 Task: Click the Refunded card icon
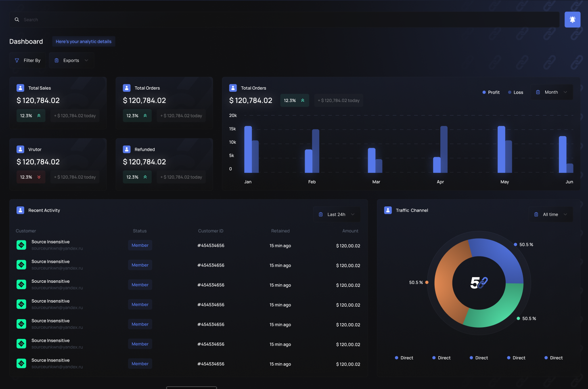pyautogui.click(x=126, y=149)
